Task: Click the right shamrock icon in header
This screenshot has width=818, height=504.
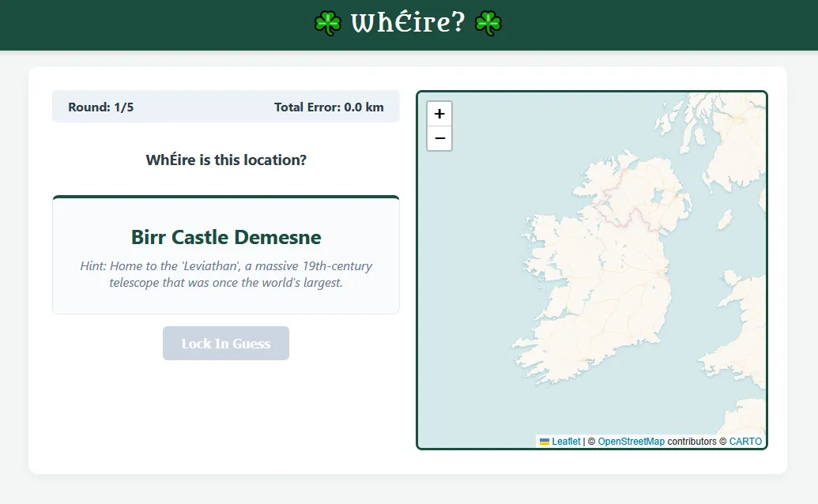Action: (x=488, y=24)
